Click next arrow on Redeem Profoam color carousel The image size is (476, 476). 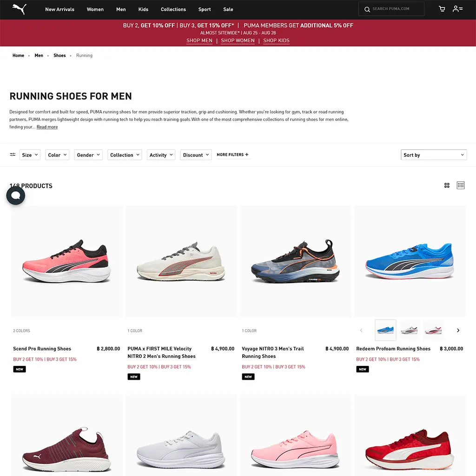(458, 331)
